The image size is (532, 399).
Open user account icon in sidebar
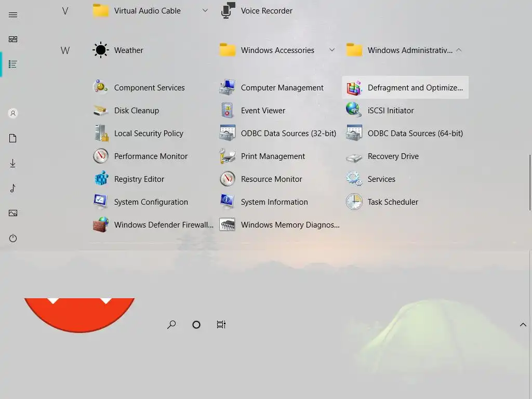(13, 113)
